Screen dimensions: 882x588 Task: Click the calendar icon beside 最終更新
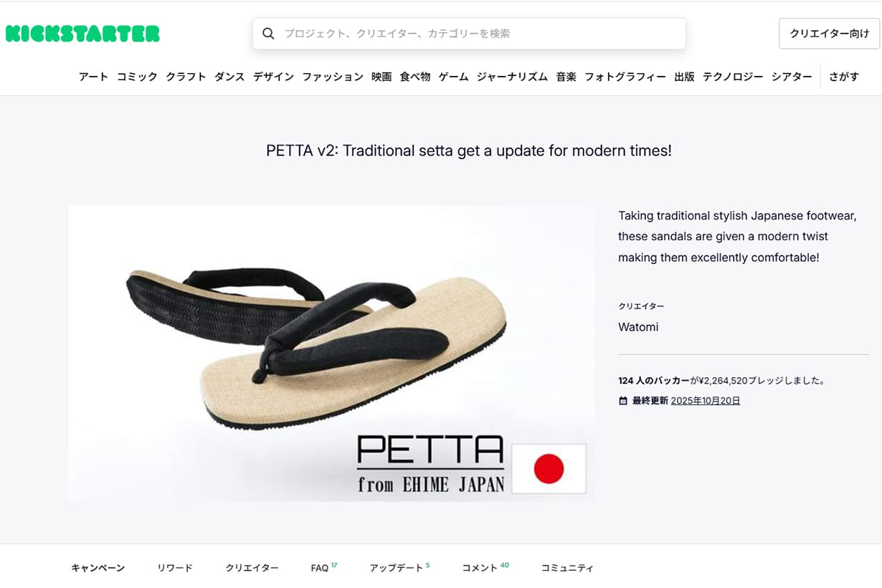(x=622, y=401)
